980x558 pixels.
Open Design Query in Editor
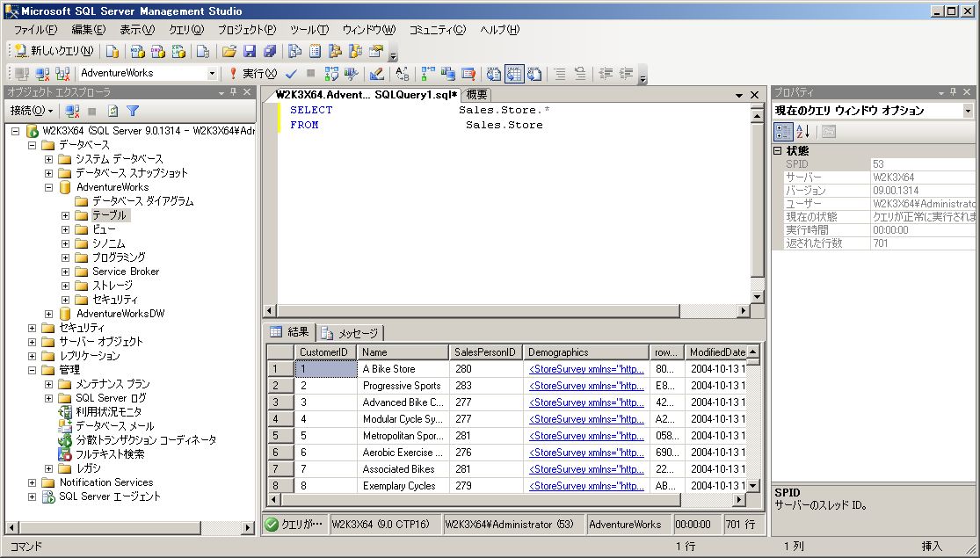[376, 74]
